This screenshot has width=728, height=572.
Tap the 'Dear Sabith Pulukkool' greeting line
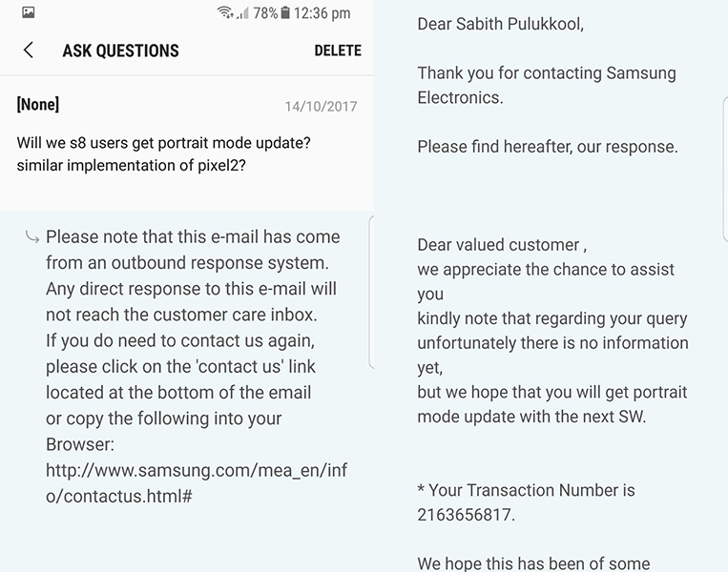pos(500,25)
